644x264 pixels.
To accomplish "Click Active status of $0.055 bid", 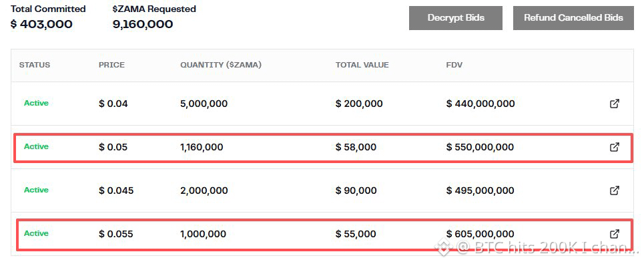I will [x=36, y=233].
